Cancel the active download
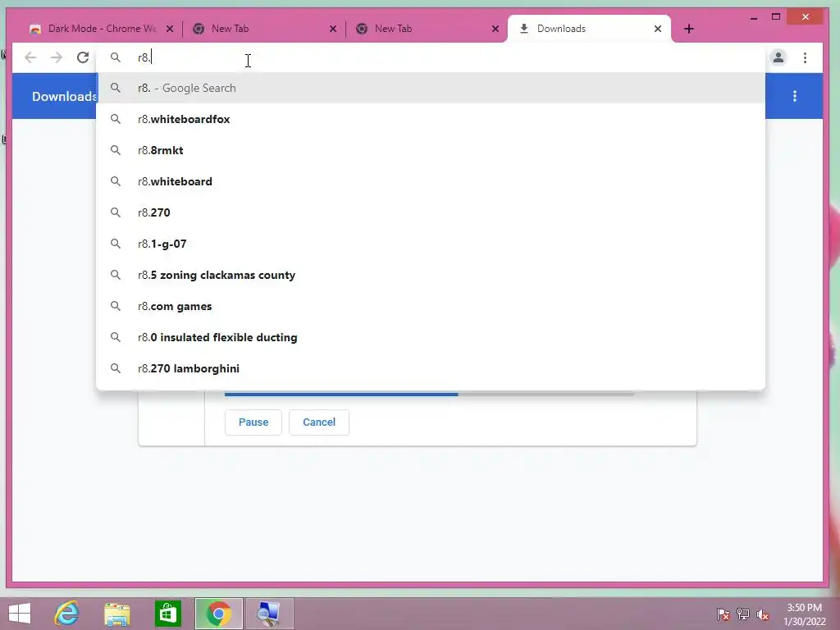This screenshot has height=630, width=840. point(319,422)
